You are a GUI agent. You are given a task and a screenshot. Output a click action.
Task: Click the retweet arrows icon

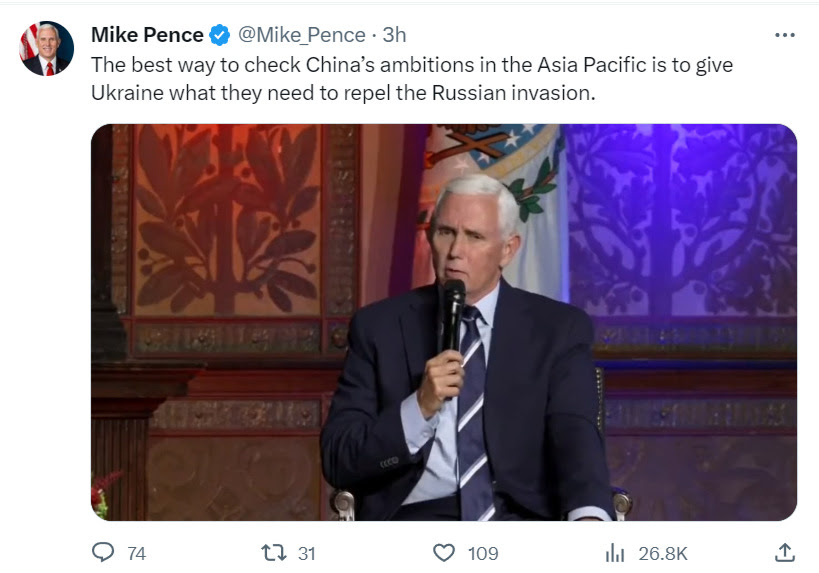click(x=271, y=552)
